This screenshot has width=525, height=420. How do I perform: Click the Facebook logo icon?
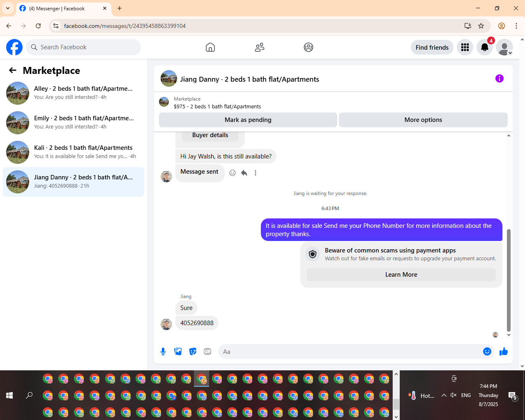pyautogui.click(x=14, y=47)
